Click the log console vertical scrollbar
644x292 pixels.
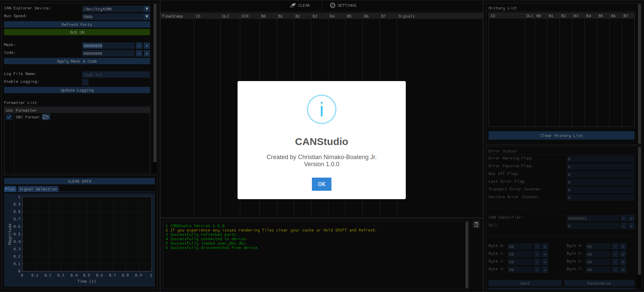click(x=467, y=254)
